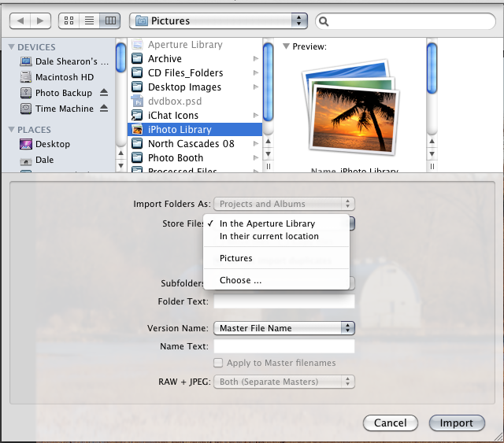Choose In their current location
This screenshot has height=443, width=504.
tap(276, 236)
